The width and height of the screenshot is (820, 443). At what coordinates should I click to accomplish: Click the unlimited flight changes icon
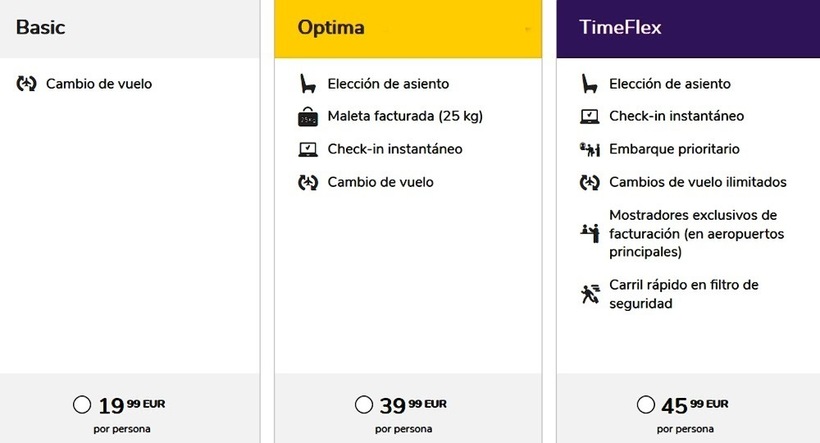[590, 183]
